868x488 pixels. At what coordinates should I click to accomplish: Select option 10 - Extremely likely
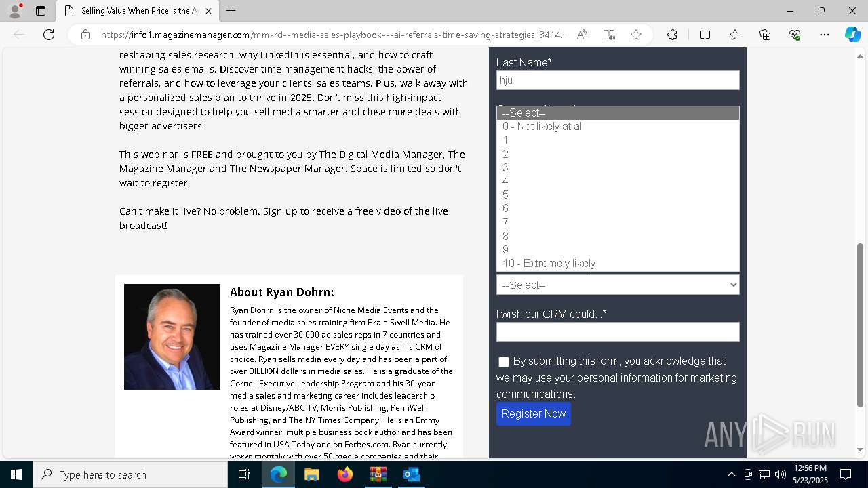tap(618, 263)
